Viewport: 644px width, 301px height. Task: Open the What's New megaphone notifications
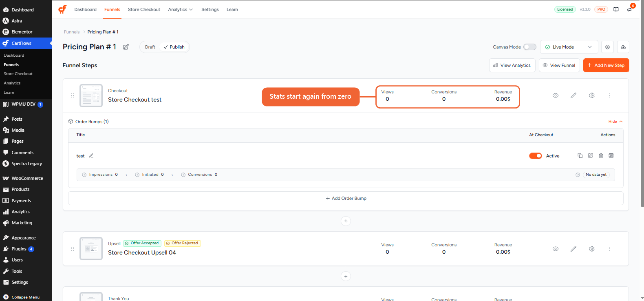(629, 9)
